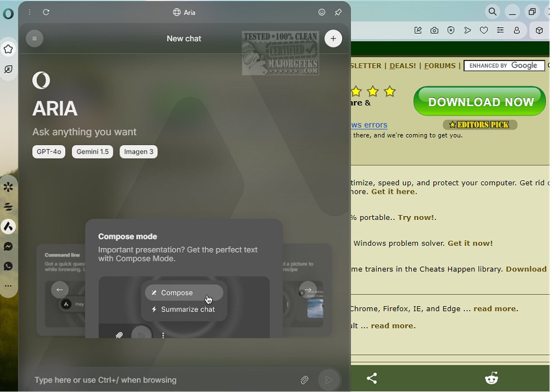
Task: Click the Aria icon in the sidebar
Action: (8, 227)
